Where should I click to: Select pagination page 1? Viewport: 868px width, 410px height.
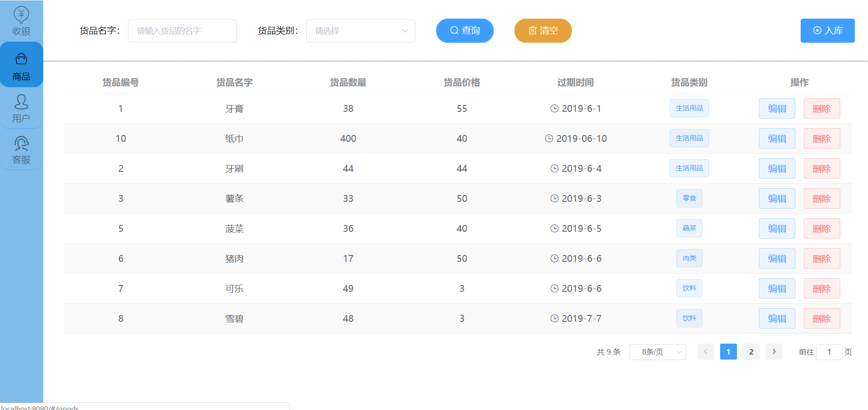click(728, 352)
